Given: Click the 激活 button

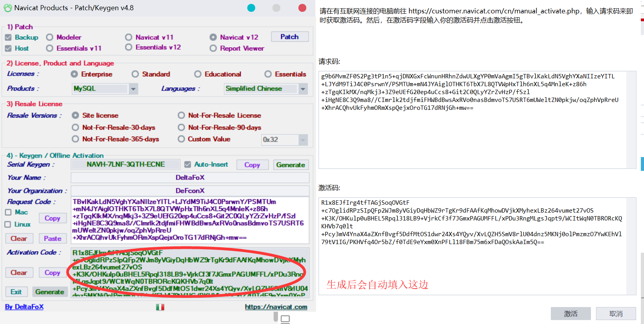Looking at the screenshot, I should [x=571, y=314].
